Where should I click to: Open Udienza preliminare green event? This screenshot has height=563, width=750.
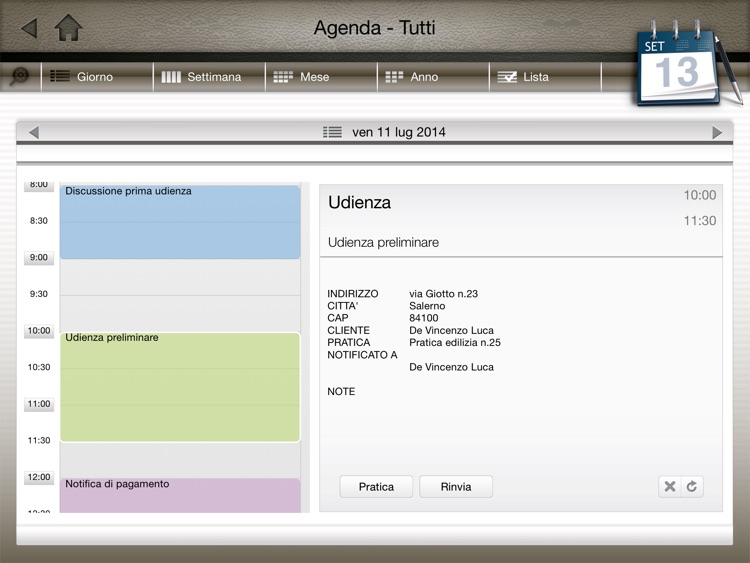180,387
